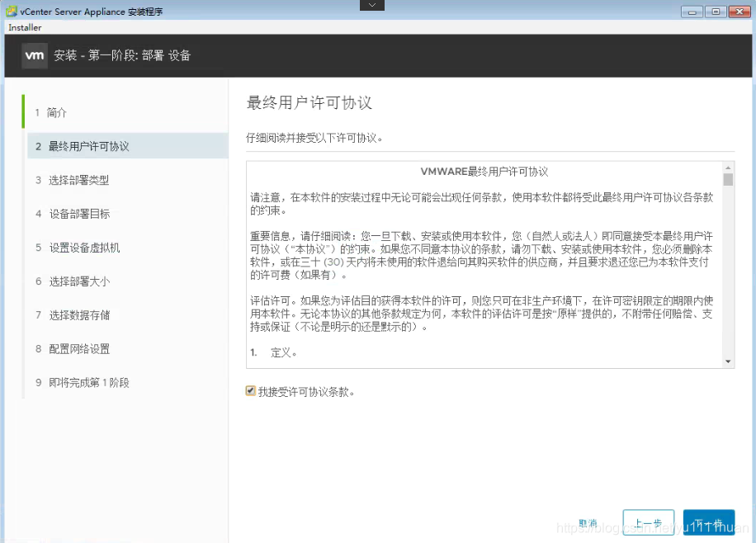This screenshot has width=756, height=543.
Task: Click the vCenter installer title bar icon
Action: tap(11, 11)
